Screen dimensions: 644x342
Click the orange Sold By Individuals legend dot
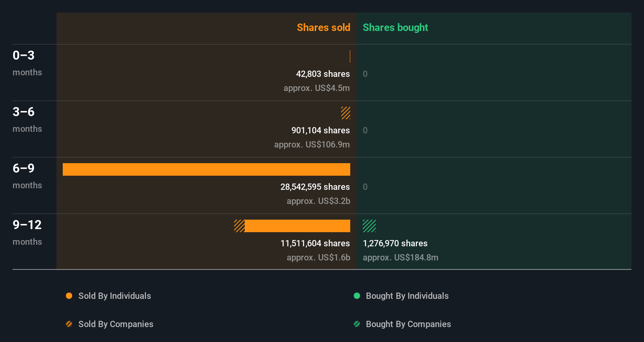pos(69,296)
